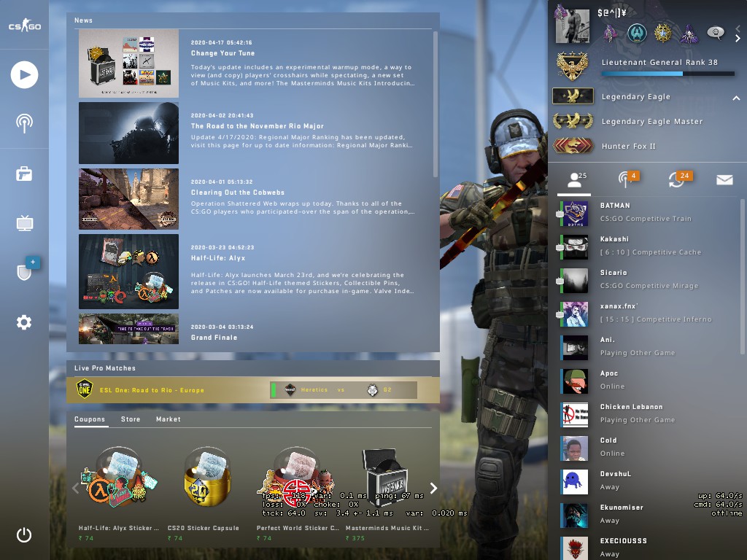Viewport: 747px width, 560px height.
Task: Open the Grand Finale news post
Action: (255, 329)
